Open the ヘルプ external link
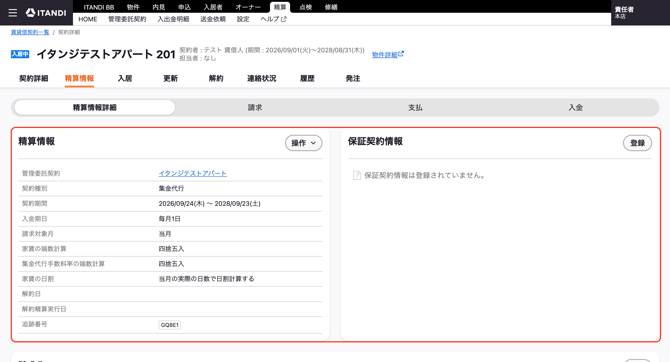The image size is (670, 362). [273, 19]
